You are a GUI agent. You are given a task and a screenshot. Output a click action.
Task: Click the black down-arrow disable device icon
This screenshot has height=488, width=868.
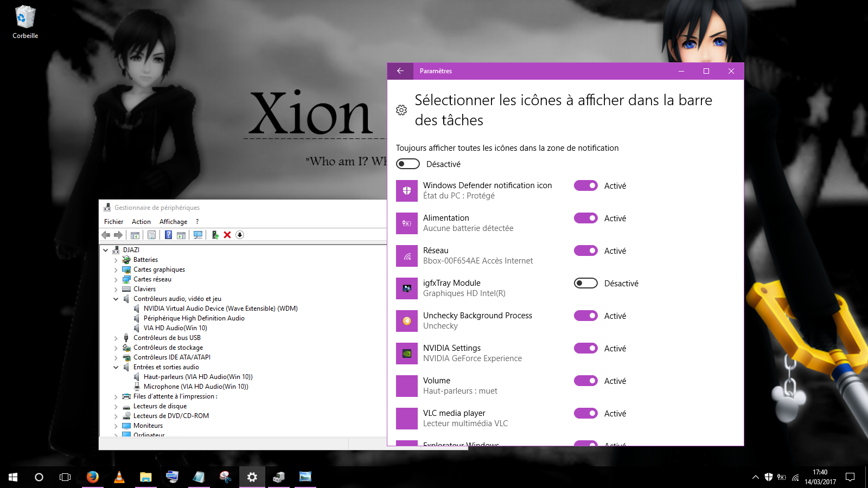coord(240,235)
